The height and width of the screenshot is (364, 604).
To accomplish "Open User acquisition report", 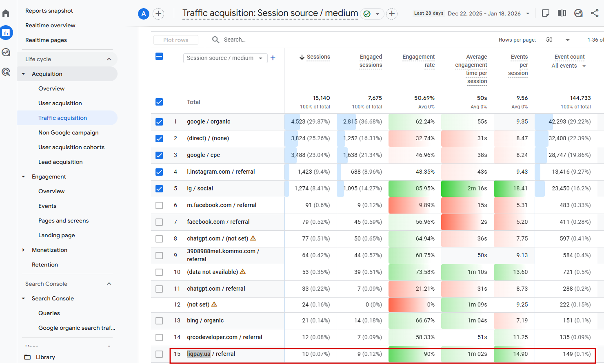I will click(60, 103).
